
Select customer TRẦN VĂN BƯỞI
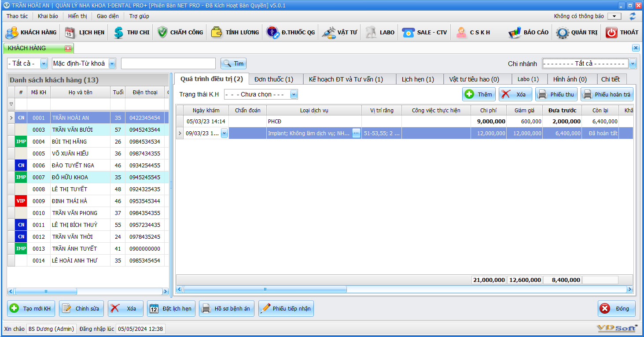pos(87,130)
